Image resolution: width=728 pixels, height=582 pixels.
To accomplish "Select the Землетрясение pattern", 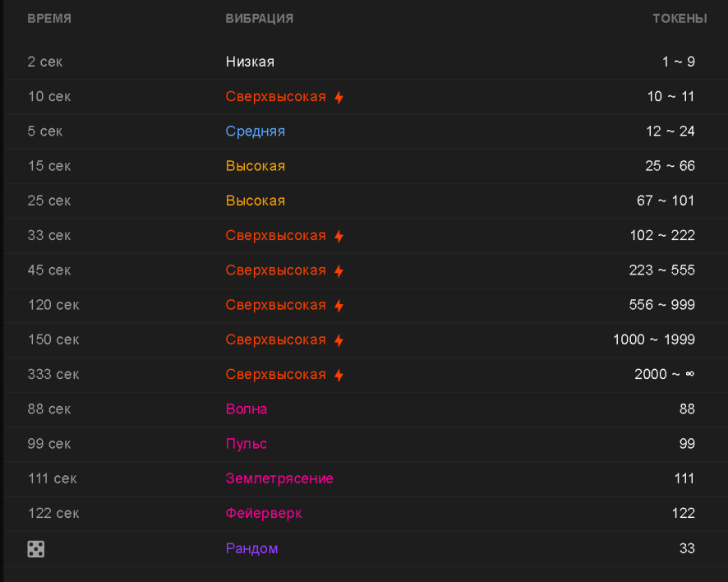I will point(279,478).
